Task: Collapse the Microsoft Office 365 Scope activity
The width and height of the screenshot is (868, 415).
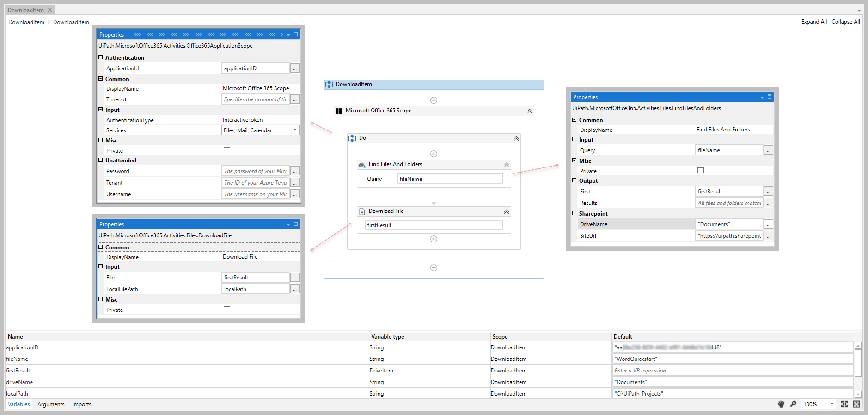Action: coord(530,111)
